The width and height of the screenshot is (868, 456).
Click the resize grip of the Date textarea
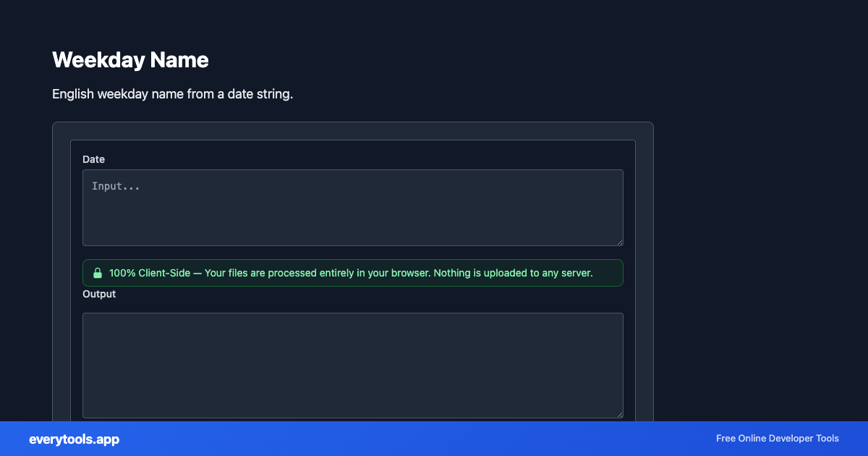coord(620,241)
